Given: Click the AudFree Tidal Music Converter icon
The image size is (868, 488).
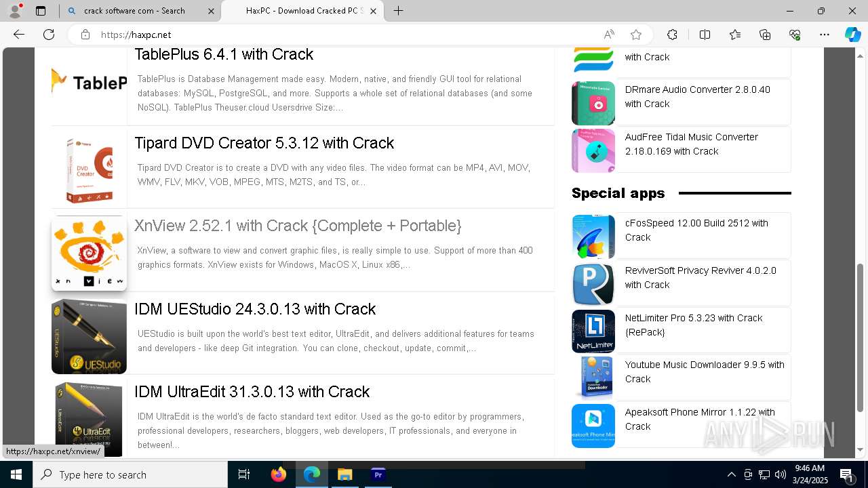Looking at the screenshot, I should tap(593, 150).
